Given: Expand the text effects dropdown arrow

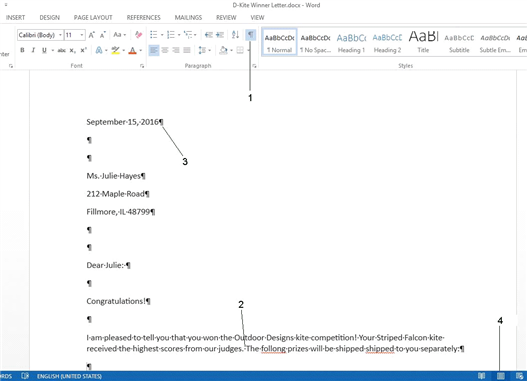Looking at the screenshot, I should pos(106,50).
